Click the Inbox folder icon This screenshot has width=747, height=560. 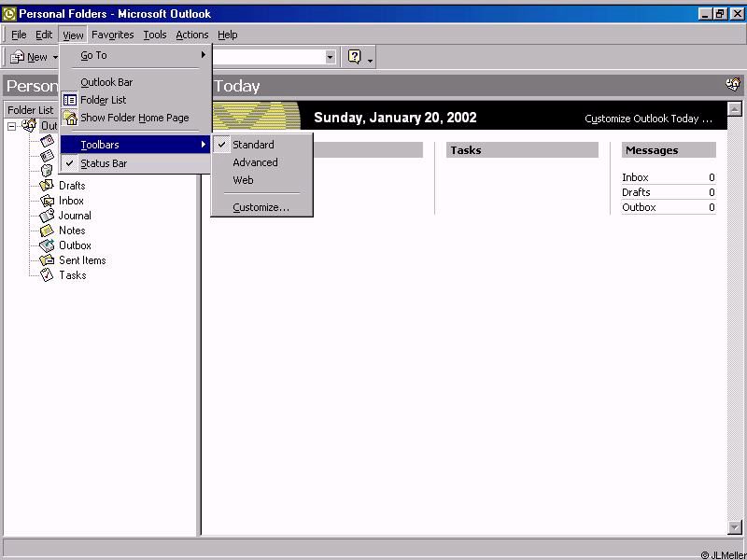point(47,201)
